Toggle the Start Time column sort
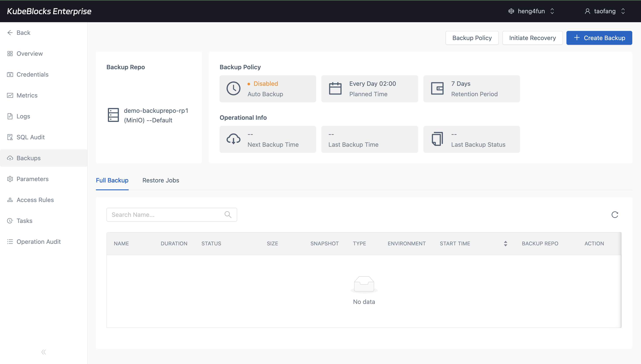The image size is (641, 364). pyautogui.click(x=505, y=243)
